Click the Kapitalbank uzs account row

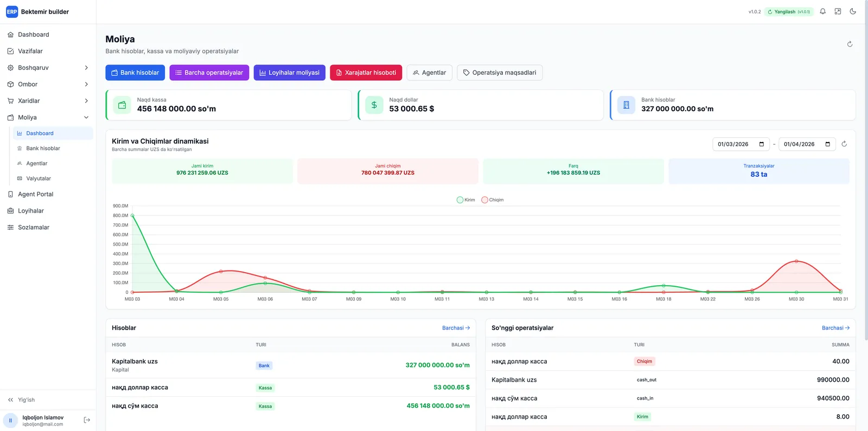click(291, 365)
